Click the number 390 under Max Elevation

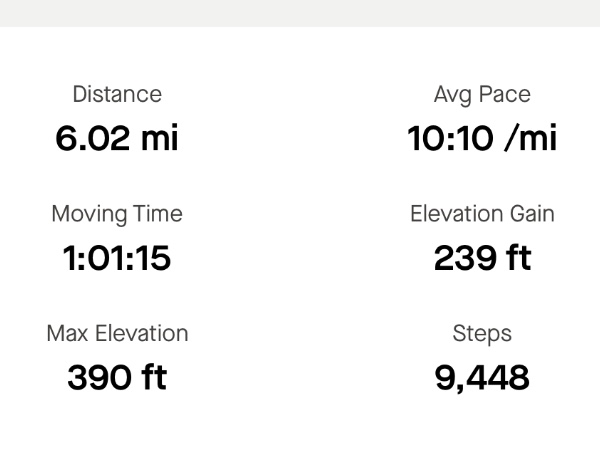point(99,377)
